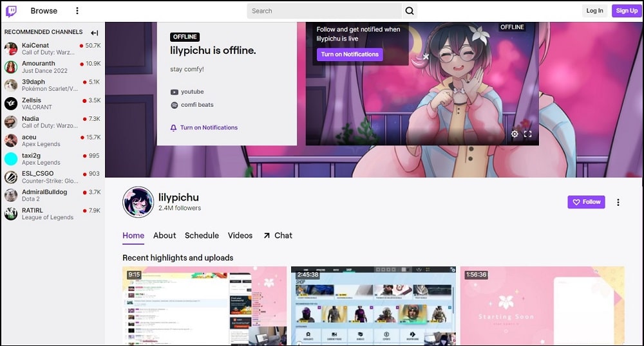Click the 2.4M followers text
This screenshot has width=644, height=346.
point(180,208)
